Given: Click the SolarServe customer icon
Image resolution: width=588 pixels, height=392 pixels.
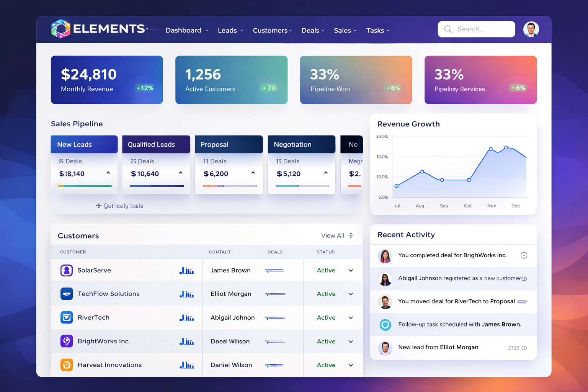Looking at the screenshot, I should (x=67, y=270).
